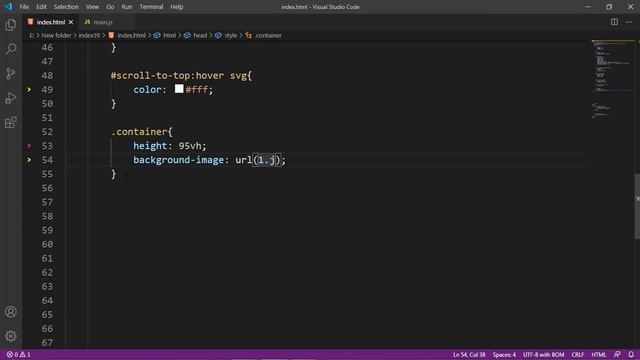Image resolution: width=640 pixels, height=360 pixels.
Task: Toggle the breakpoint marker on line 53
Action: [x=29, y=146]
